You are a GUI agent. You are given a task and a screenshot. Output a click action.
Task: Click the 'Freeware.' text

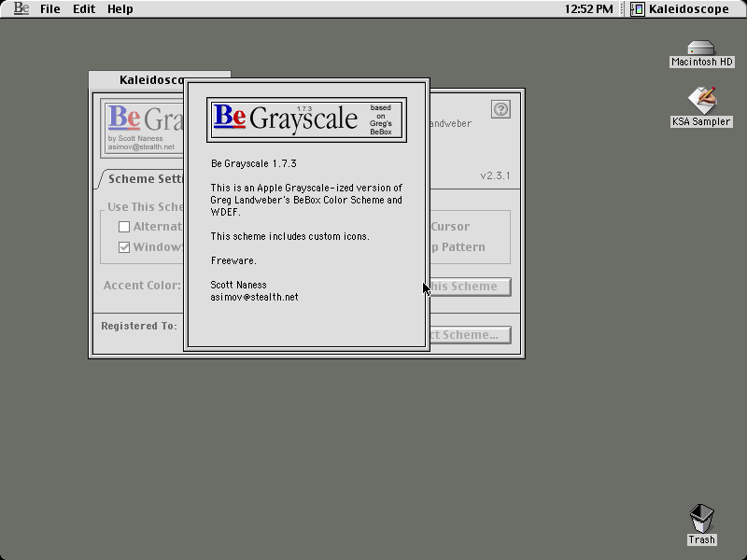pos(233,260)
